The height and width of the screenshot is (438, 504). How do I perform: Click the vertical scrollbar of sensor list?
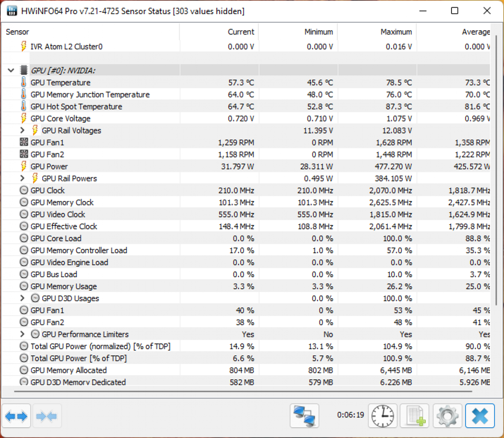tap(496, 170)
